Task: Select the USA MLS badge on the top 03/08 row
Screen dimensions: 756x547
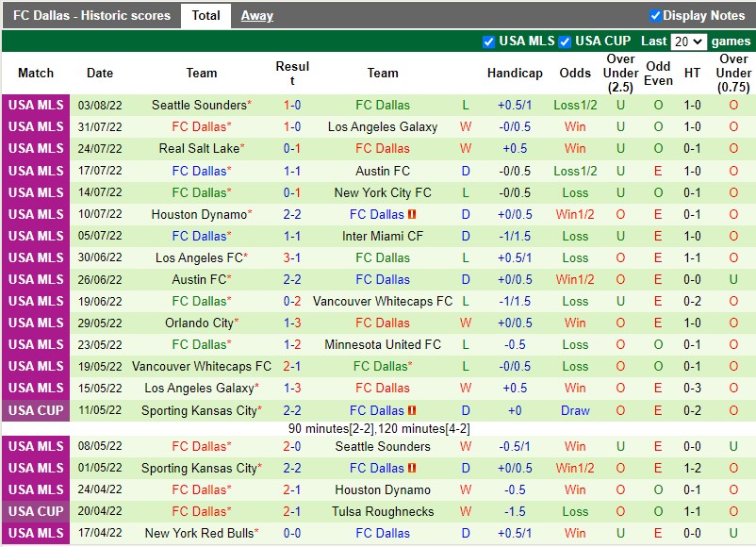Action: (x=36, y=106)
